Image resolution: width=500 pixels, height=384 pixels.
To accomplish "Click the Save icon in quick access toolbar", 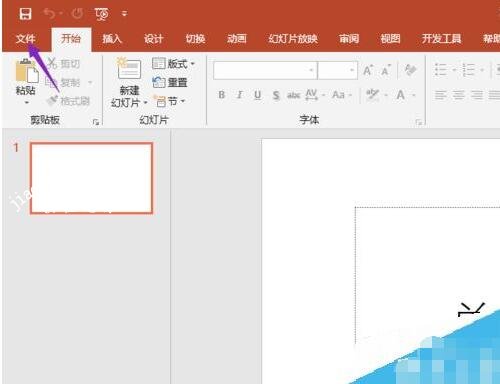I will point(25,14).
